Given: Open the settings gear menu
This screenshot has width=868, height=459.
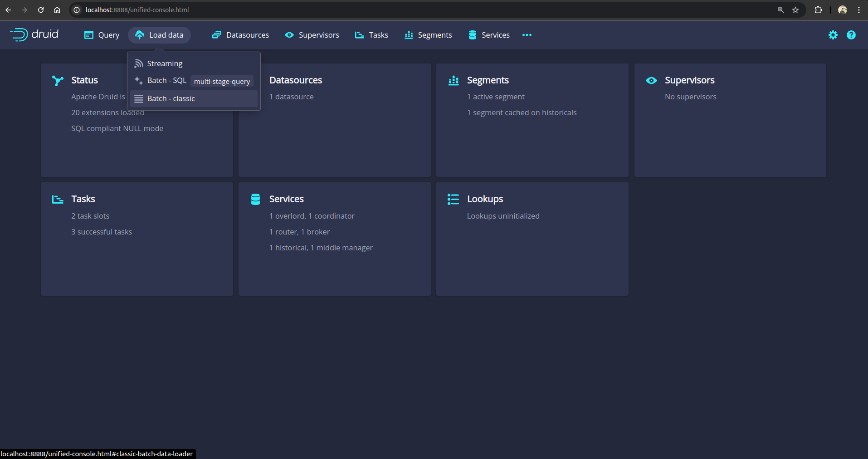Looking at the screenshot, I should 833,35.
